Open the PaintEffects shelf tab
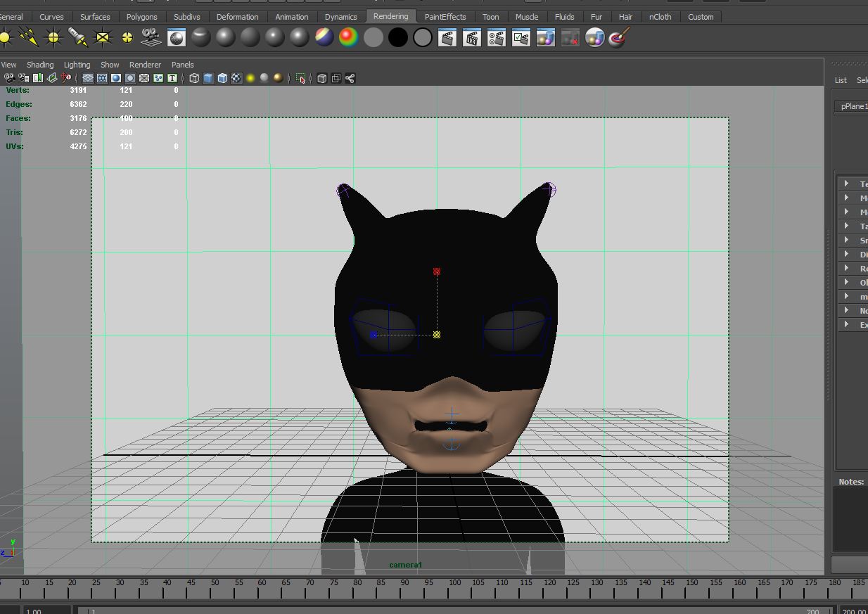This screenshot has height=614, width=868. (445, 17)
